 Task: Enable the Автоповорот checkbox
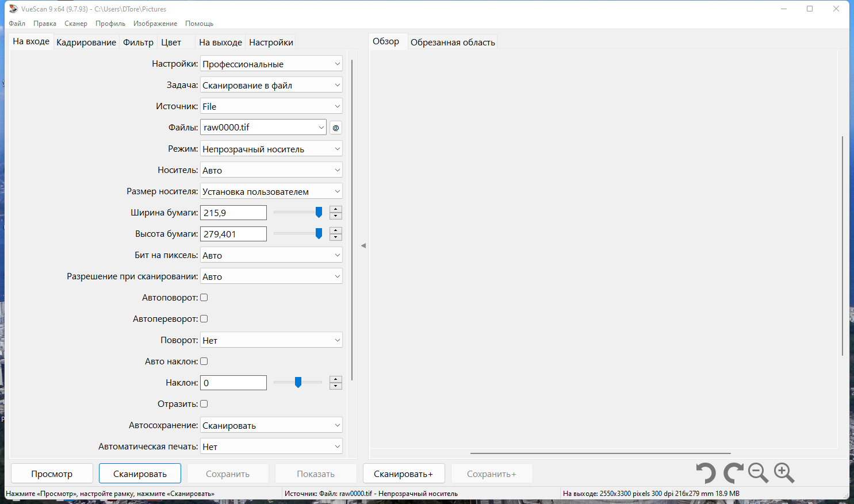click(x=204, y=298)
